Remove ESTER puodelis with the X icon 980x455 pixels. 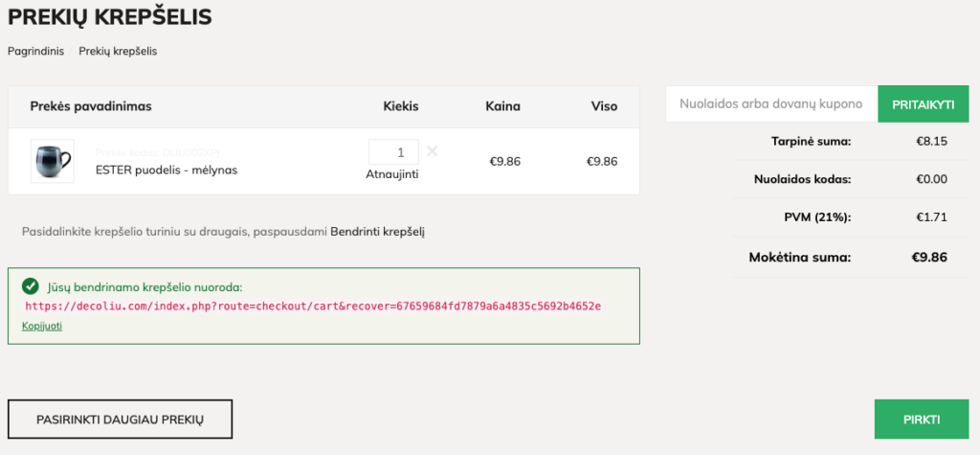pyautogui.click(x=432, y=151)
